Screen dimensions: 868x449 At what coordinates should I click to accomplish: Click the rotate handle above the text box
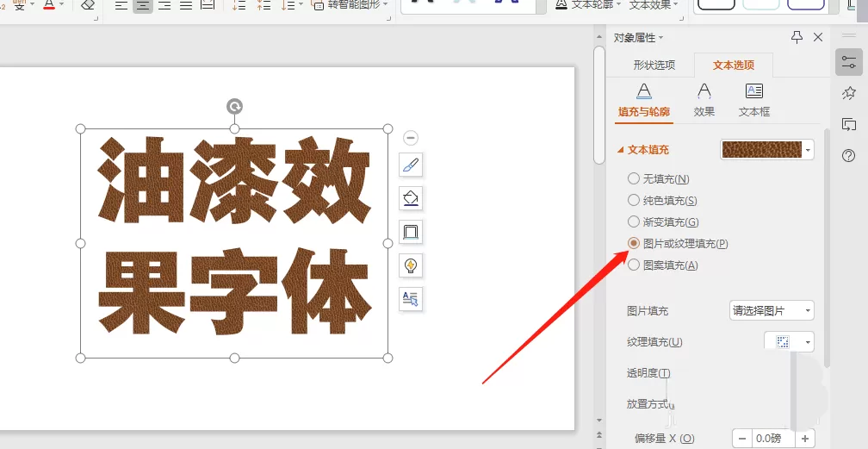point(235,106)
